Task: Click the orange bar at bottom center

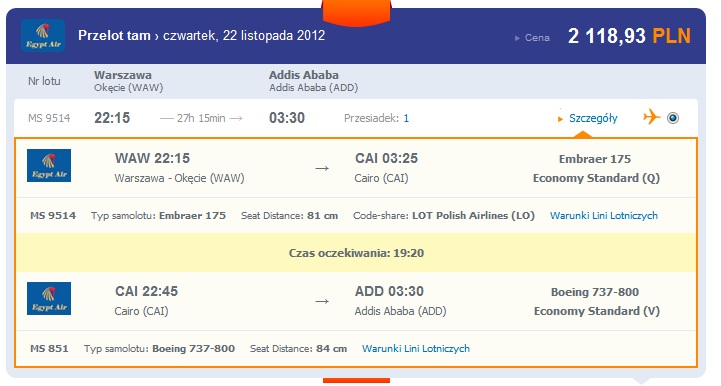Action: (356, 380)
